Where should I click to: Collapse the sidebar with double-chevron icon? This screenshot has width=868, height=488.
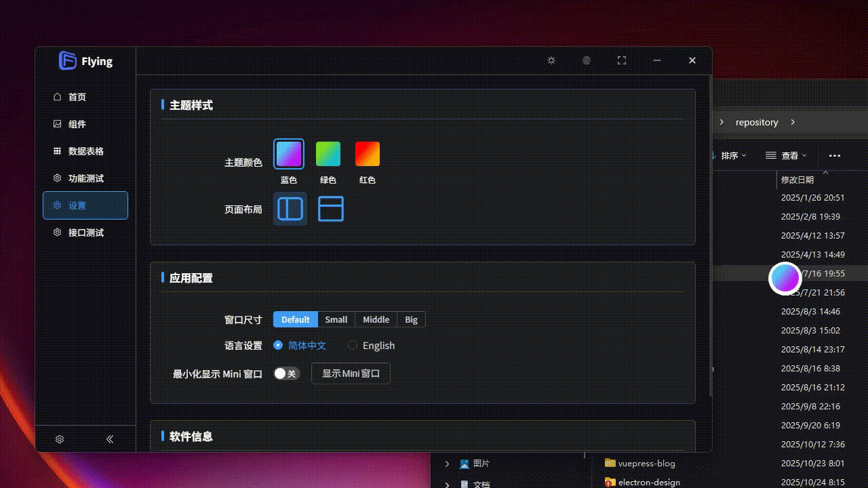(110, 439)
